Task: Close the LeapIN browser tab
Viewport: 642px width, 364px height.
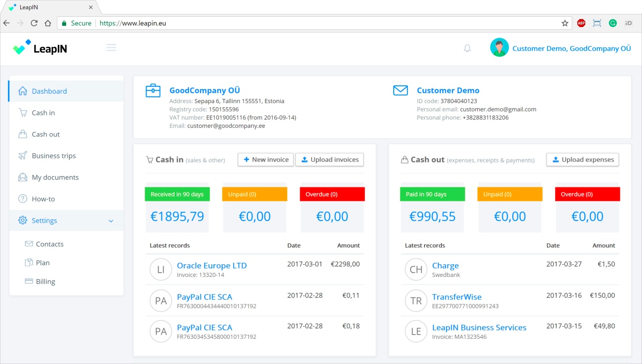Action: 91,7
